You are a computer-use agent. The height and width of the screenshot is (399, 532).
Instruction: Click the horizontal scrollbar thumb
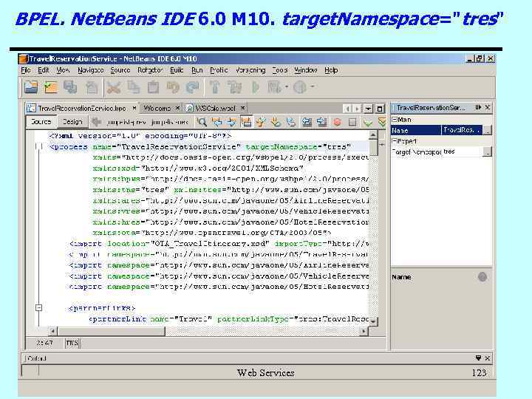pos(112,331)
